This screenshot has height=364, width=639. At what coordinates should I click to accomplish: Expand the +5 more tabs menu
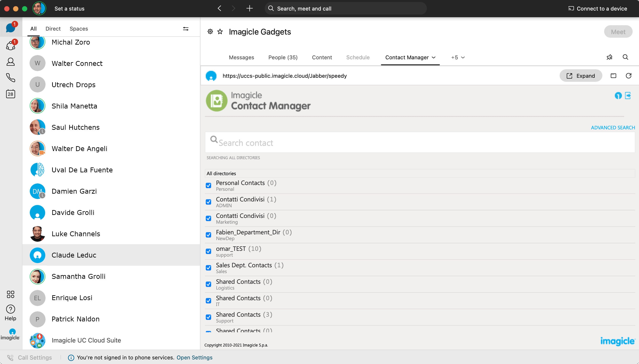(458, 57)
